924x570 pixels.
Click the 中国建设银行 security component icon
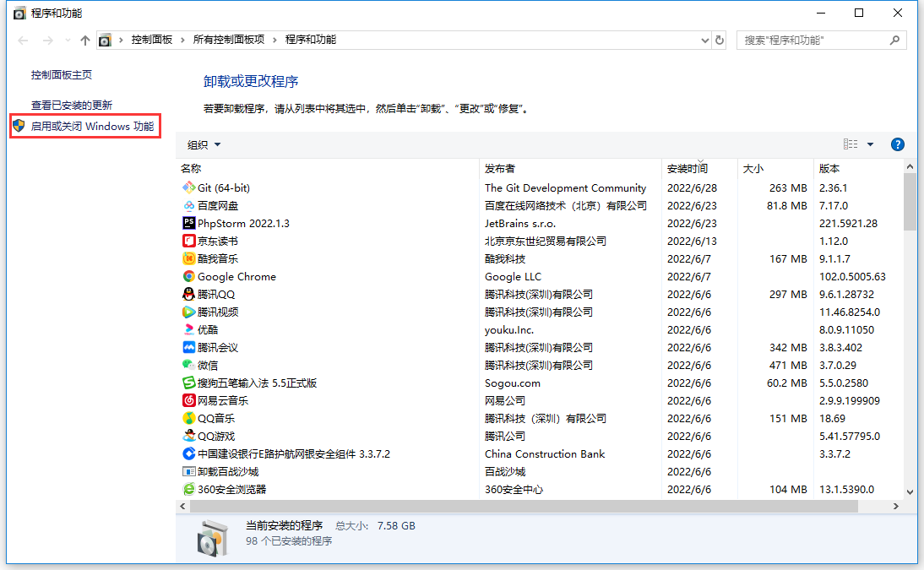pyautogui.click(x=188, y=453)
